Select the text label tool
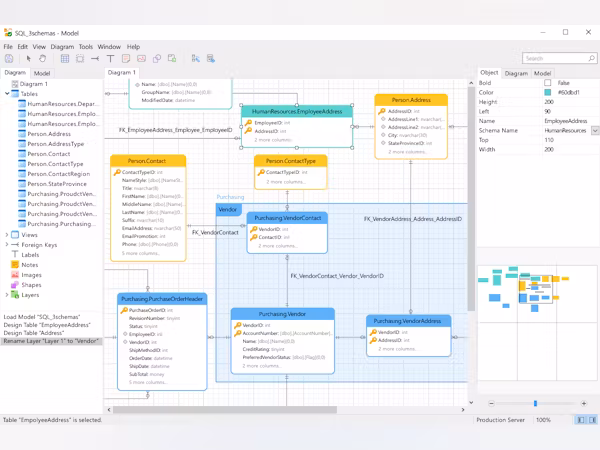 click(x=111, y=59)
